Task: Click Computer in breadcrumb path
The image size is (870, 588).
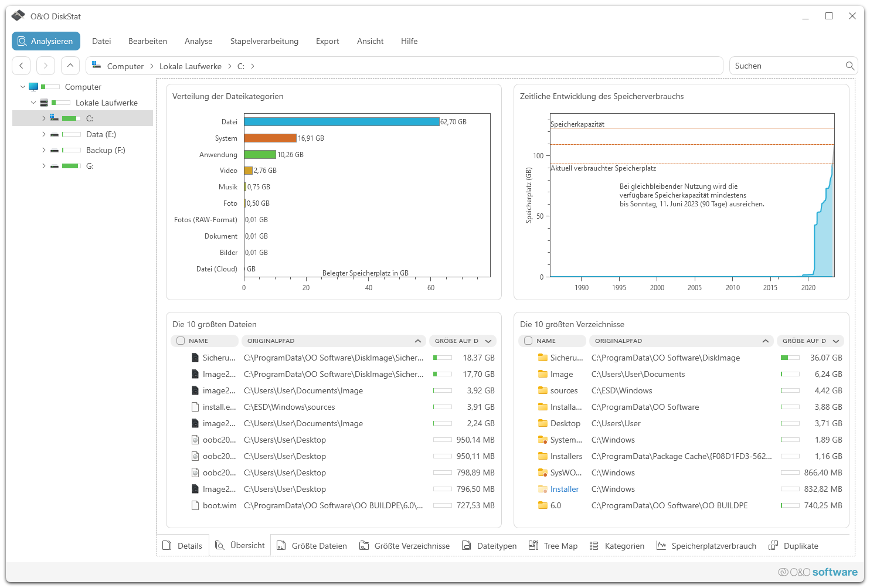Action: [125, 66]
